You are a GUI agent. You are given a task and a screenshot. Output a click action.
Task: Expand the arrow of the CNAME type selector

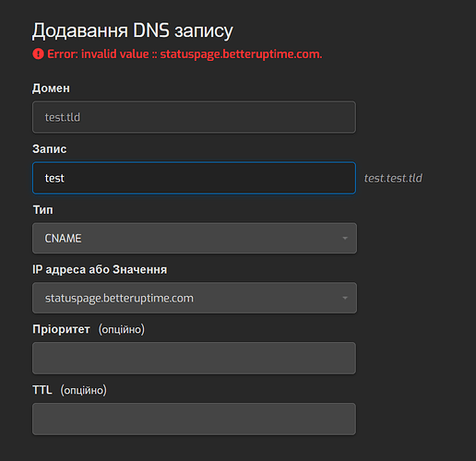click(345, 238)
